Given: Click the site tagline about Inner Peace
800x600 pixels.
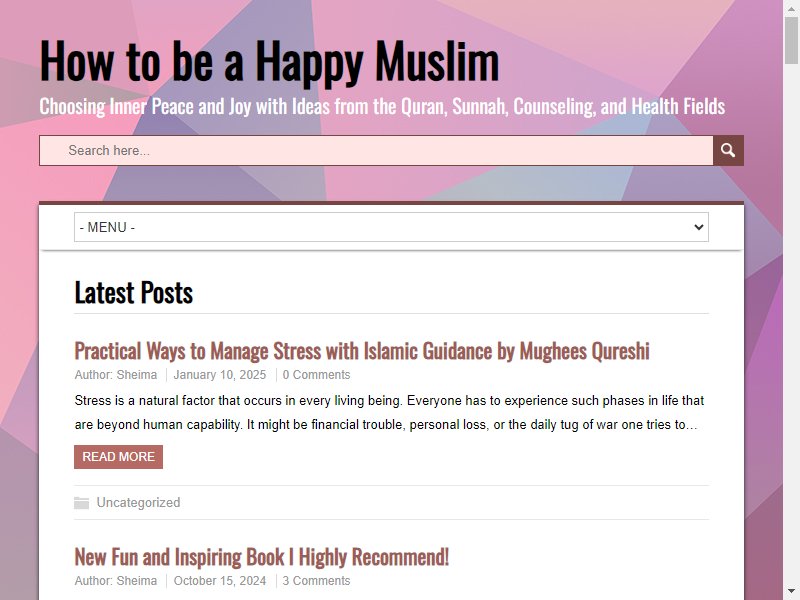Looking at the screenshot, I should (382, 107).
